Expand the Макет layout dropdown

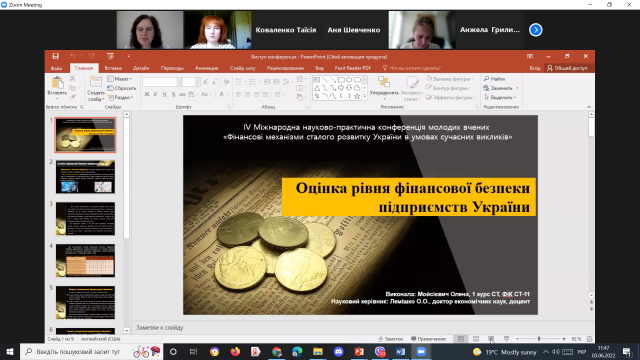click(120, 79)
